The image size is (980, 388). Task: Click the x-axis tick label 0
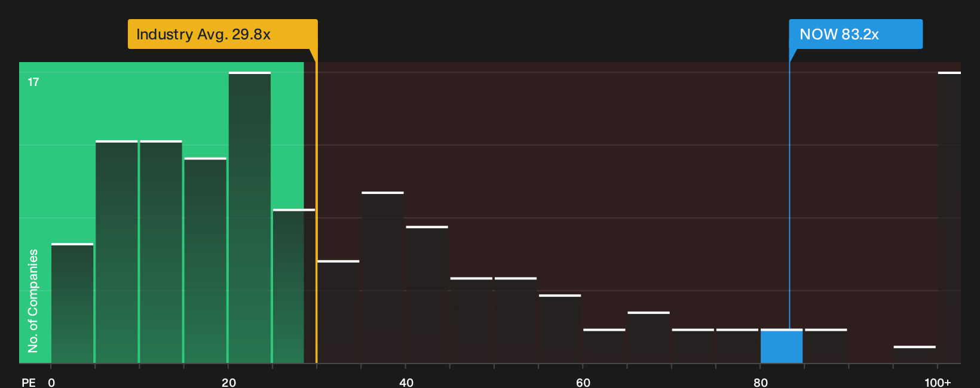(51, 382)
